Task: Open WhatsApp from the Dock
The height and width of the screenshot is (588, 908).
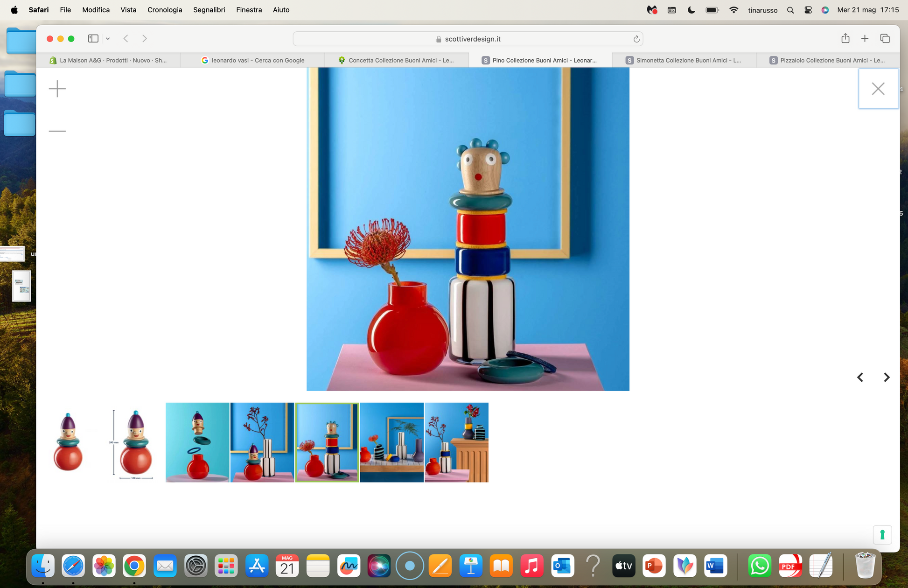Action: pyautogui.click(x=760, y=566)
